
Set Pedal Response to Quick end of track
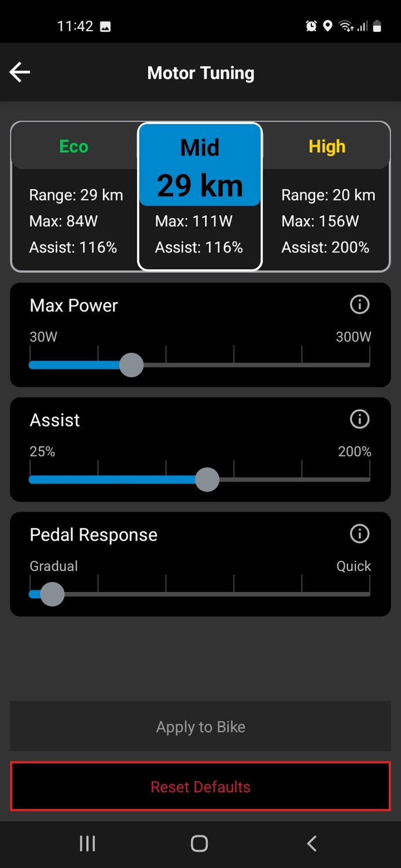[x=369, y=594]
